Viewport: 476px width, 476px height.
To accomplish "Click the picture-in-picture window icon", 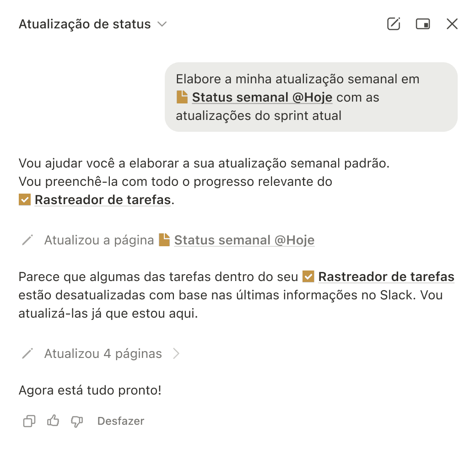I will pyautogui.click(x=422, y=24).
